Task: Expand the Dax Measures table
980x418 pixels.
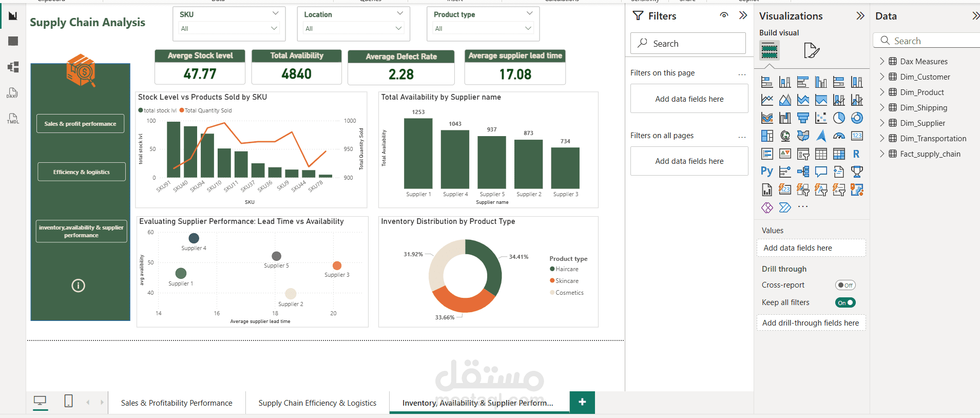Action: pyautogui.click(x=882, y=61)
